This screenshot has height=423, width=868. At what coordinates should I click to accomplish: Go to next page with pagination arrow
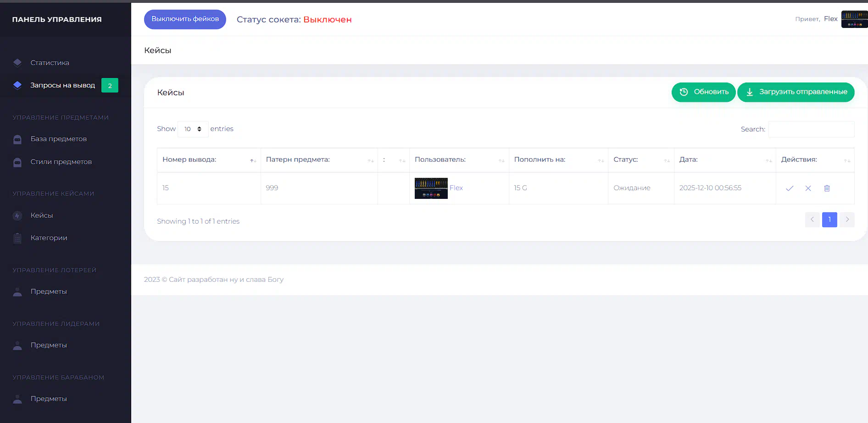847,220
